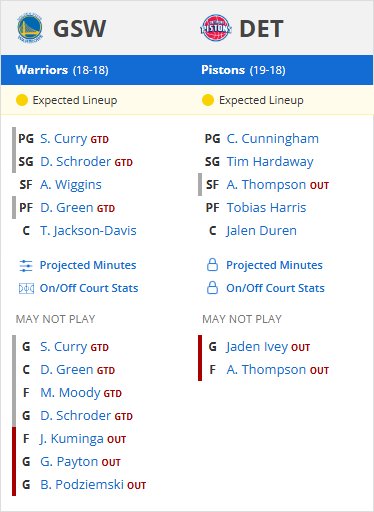
Task: Click Tim Hardaway in Pistons lineup
Action: (x=270, y=162)
